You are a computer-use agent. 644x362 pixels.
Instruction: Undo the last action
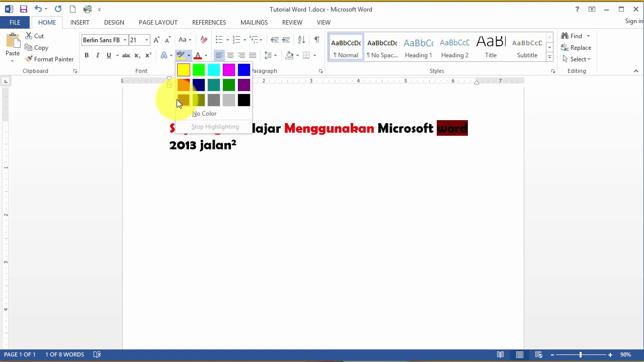pos(38,9)
